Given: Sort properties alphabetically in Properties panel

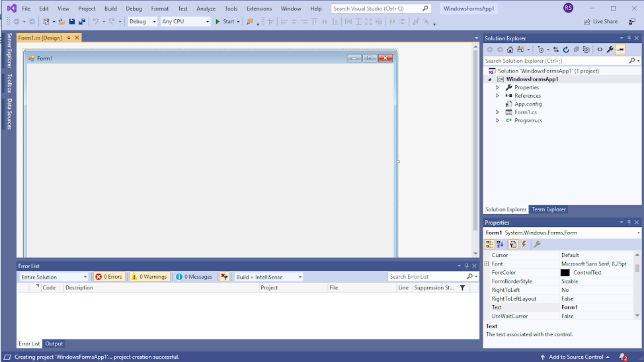Looking at the screenshot, I should tap(500, 244).
